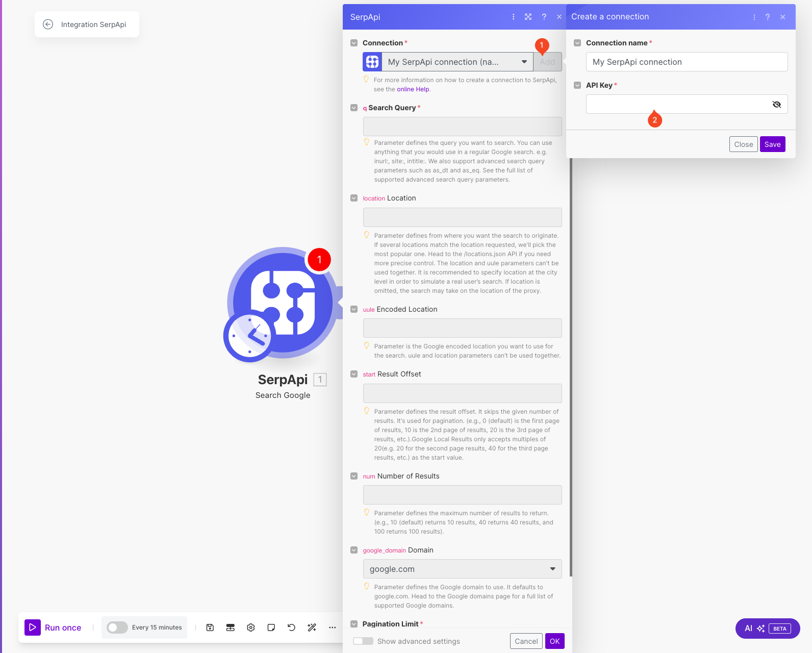Screen dimensions: 812x653
Task: Toggle API Key visibility eye icon
Action: tap(777, 104)
